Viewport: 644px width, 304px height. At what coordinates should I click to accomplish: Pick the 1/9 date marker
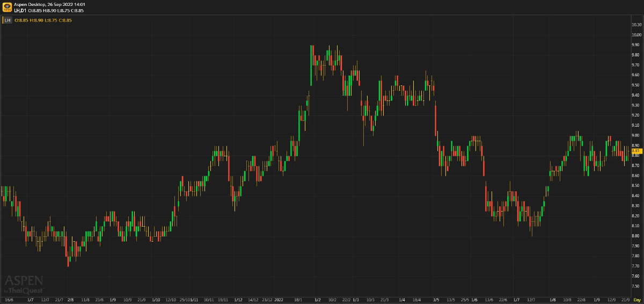(596, 299)
